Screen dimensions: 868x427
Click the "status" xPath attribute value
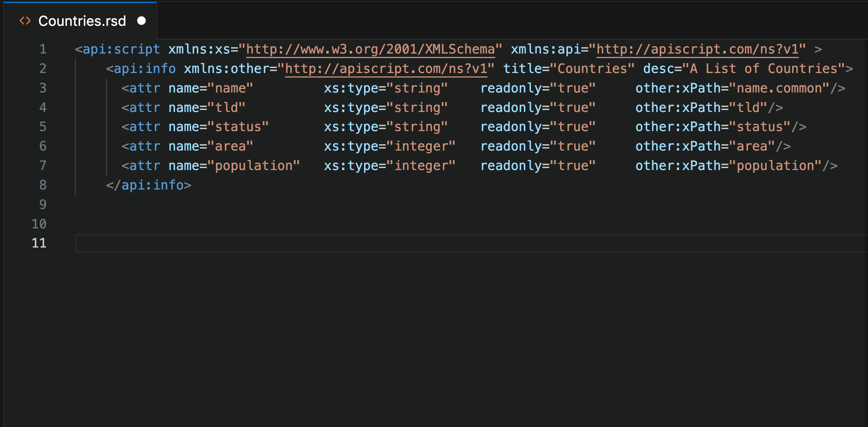[x=759, y=127]
